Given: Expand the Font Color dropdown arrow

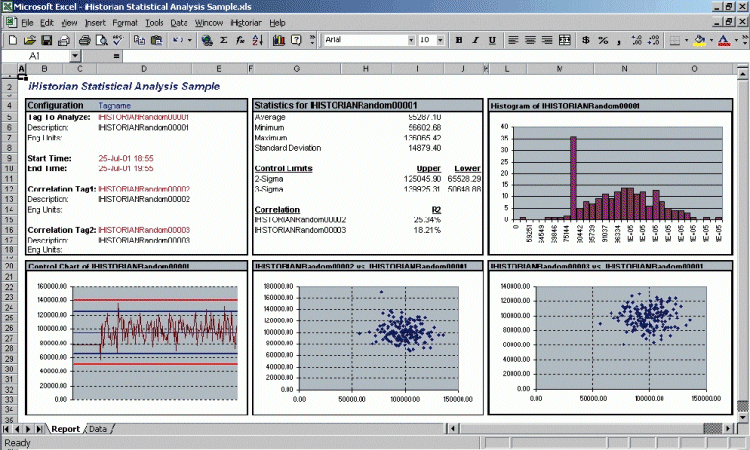Looking at the screenshot, I should tap(736, 40).
